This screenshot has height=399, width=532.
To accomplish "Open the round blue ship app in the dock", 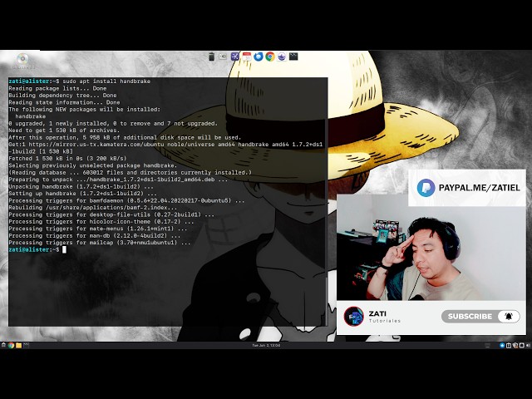I will click(x=282, y=57).
